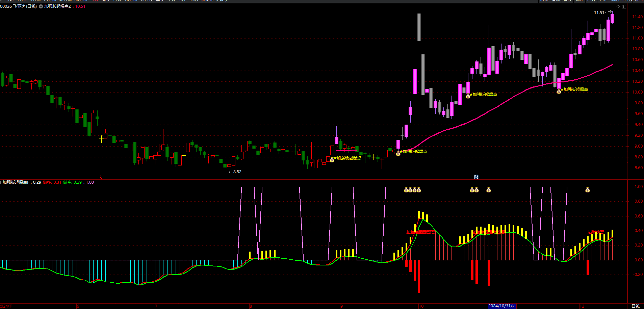Click the ★加强版起爆点 label in early September
The height and width of the screenshot is (309, 644).
point(347,158)
